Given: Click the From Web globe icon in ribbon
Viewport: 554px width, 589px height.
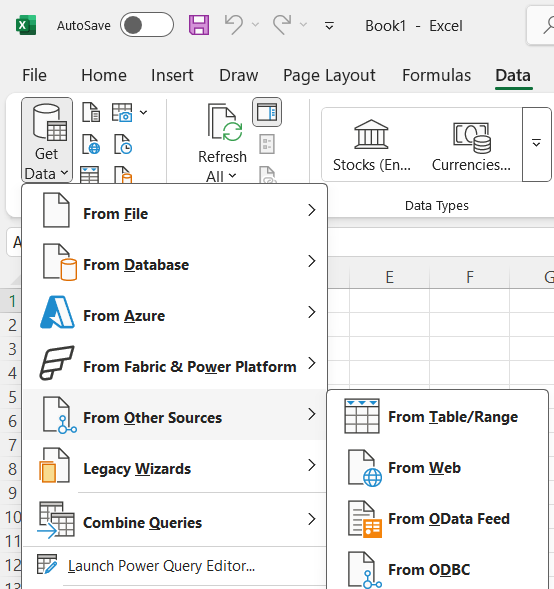Looking at the screenshot, I should pyautogui.click(x=91, y=145).
